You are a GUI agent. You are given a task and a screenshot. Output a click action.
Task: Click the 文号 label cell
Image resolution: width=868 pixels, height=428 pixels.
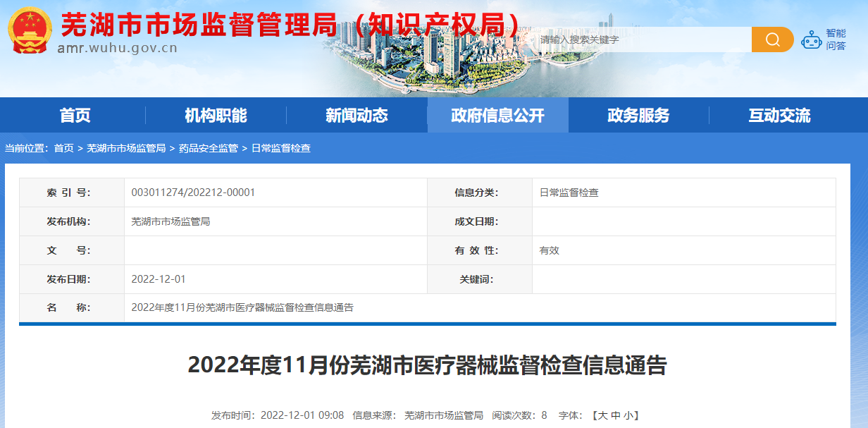(x=72, y=250)
